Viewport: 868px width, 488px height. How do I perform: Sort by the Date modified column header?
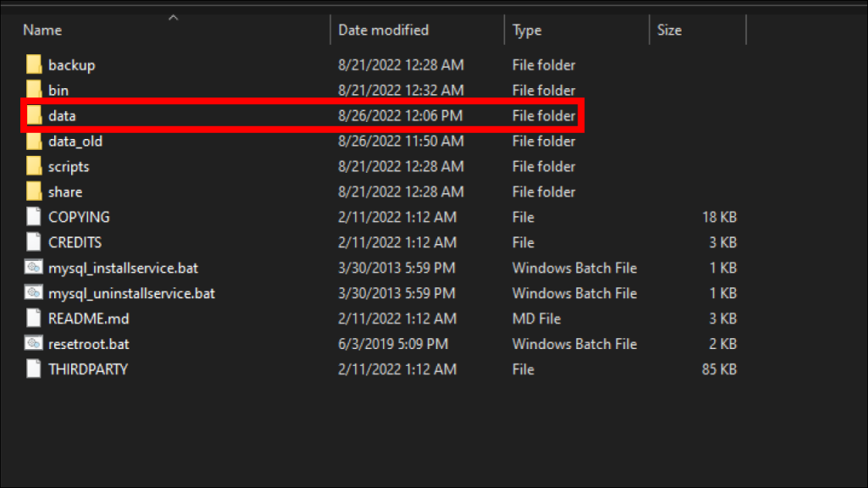(383, 30)
